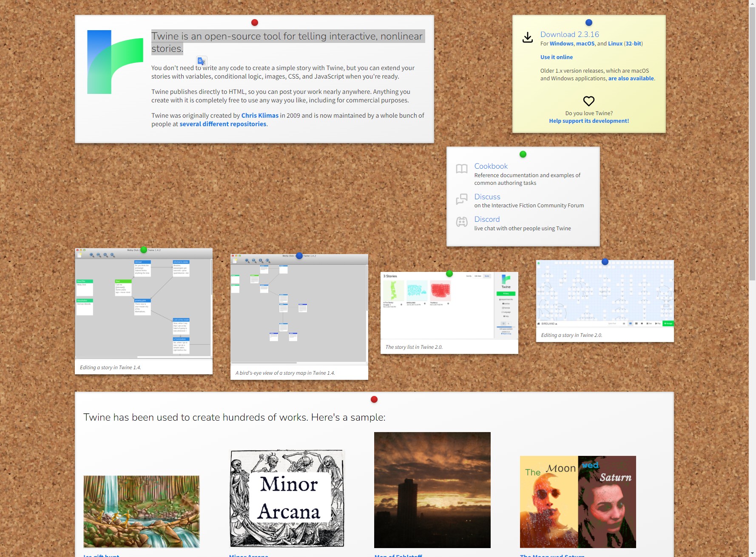Screen dimensions: 756x557
Task: Click the heart icon above 'Do you love Twine?'
Action: pyautogui.click(x=588, y=101)
